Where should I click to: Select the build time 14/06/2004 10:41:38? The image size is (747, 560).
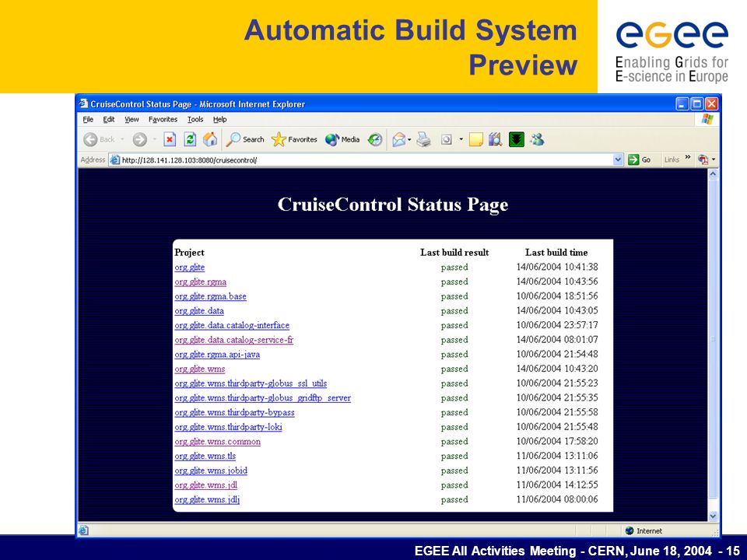(557, 267)
